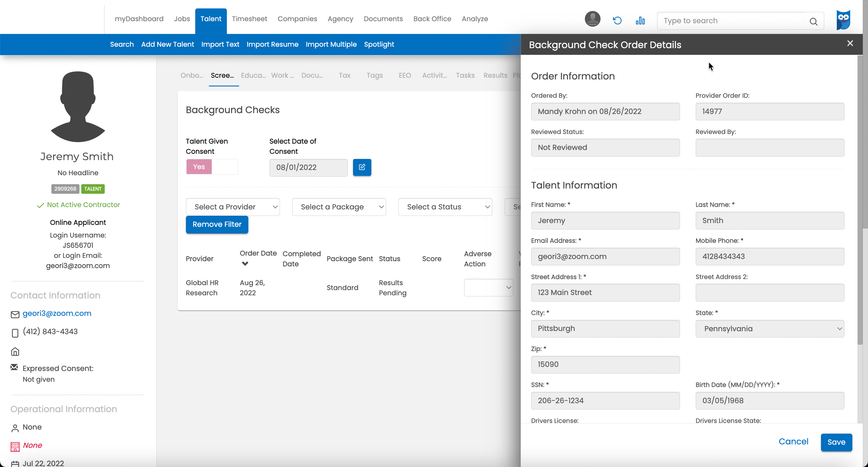Click the red building office icon
Image resolution: width=868 pixels, height=467 pixels.
[x=15, y=446]
